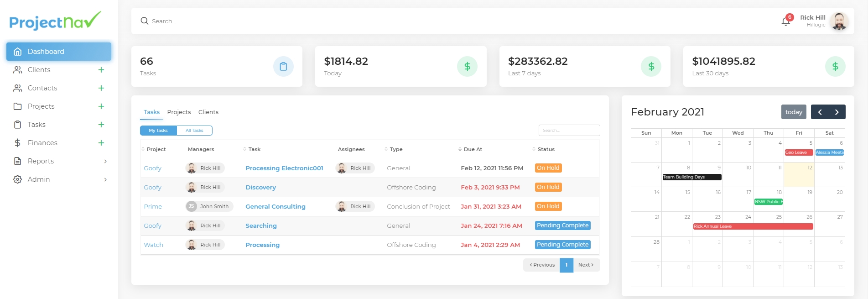
Task: Click the main Search field
Action: point(456,21)
